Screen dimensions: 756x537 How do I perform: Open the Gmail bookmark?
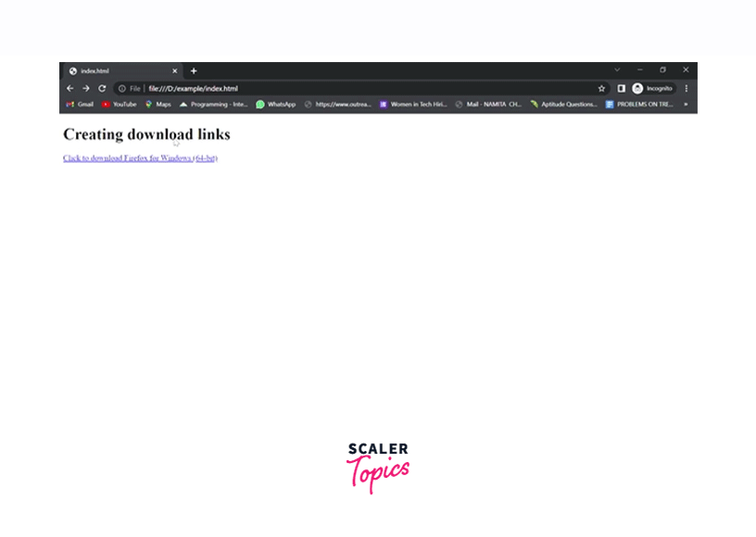[80, 105]
